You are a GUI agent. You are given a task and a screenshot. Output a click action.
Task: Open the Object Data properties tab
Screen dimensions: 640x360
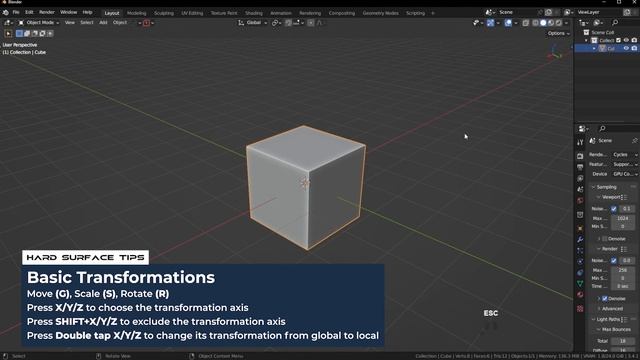point(580,283)
